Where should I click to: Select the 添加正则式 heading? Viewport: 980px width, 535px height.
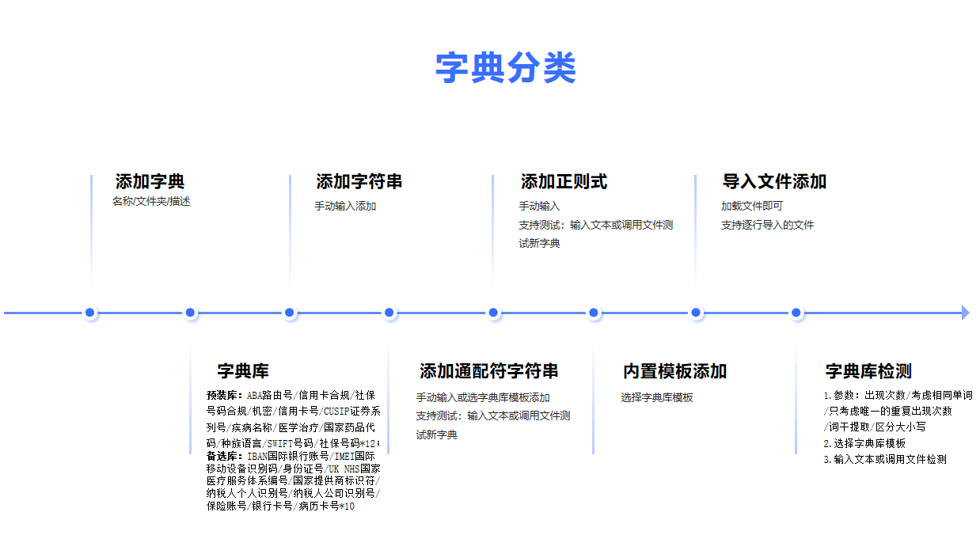(x=564, y=181)
